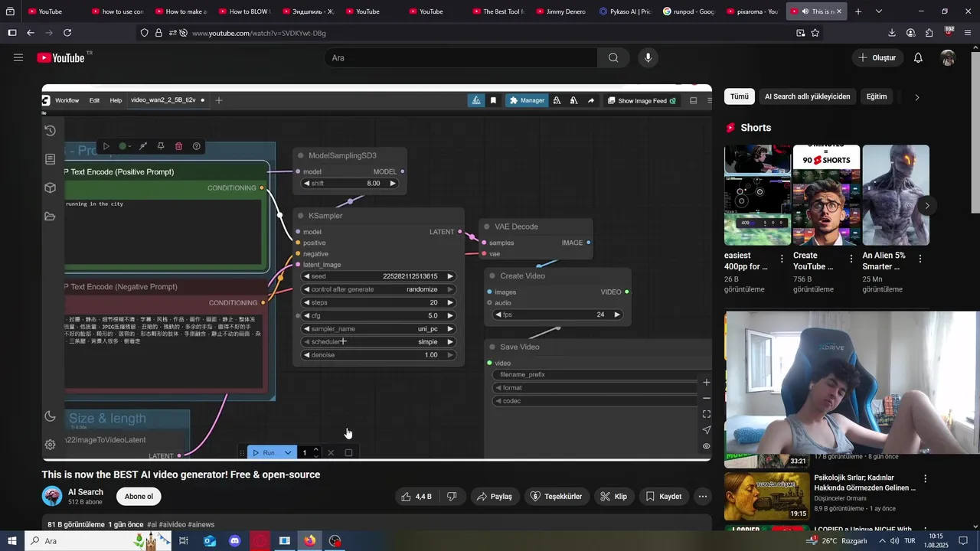980x551 pixels.
Task: Delete selected node with red trash icon
Action: pyautogui.click(x=178, y=146)
